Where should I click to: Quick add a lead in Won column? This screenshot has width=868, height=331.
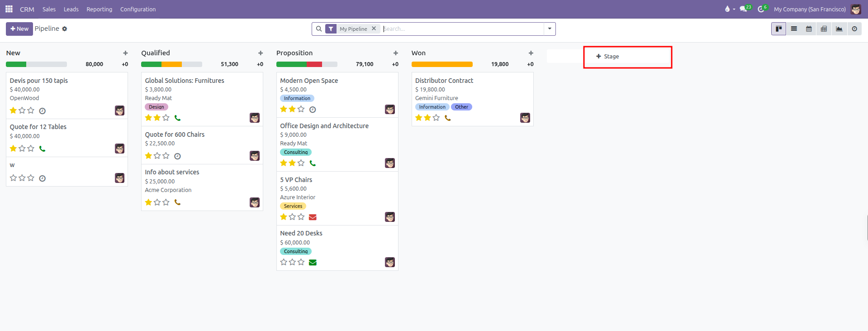click(531, 53)
